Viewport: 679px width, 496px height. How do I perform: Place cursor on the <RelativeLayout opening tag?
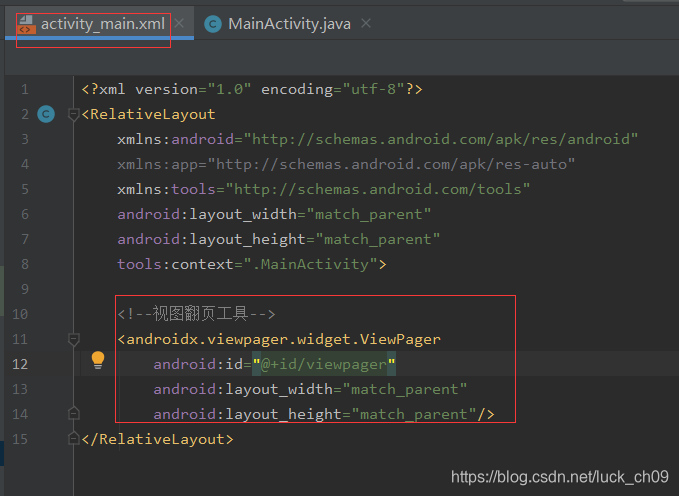pos(148,114)
